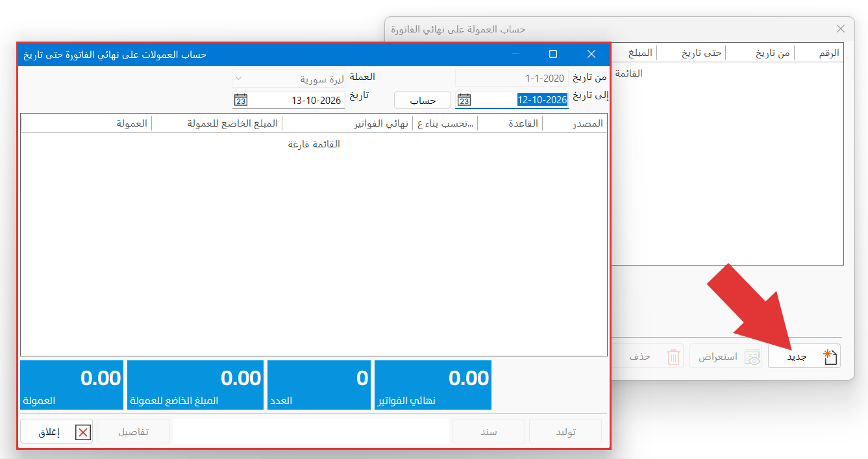Viewport: 868px width, 459px height.
Task: Select the إلى تاريخ date value 12-10-2026
Action: tap(542, 100)
